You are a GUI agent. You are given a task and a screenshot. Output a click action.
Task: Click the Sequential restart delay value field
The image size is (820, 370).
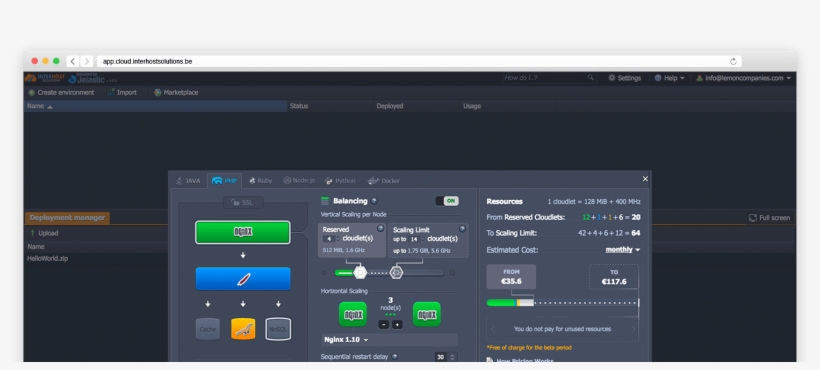click(441, 357)
